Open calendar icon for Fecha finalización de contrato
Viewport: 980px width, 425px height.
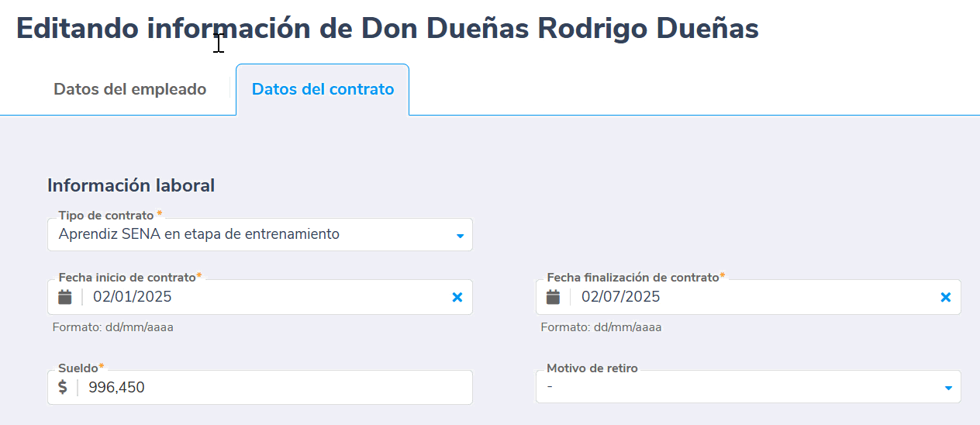point(553,297)
